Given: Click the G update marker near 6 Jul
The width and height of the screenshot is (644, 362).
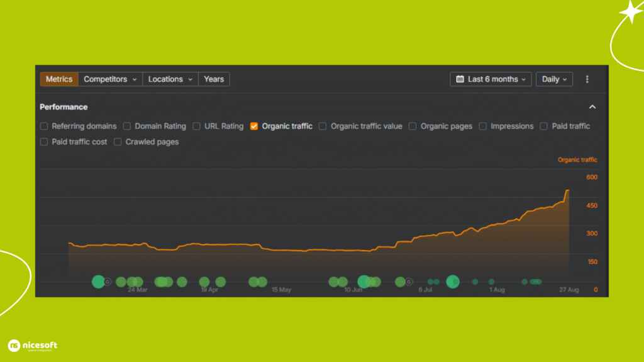Looking at the screenshot, I should click(409, 282).
